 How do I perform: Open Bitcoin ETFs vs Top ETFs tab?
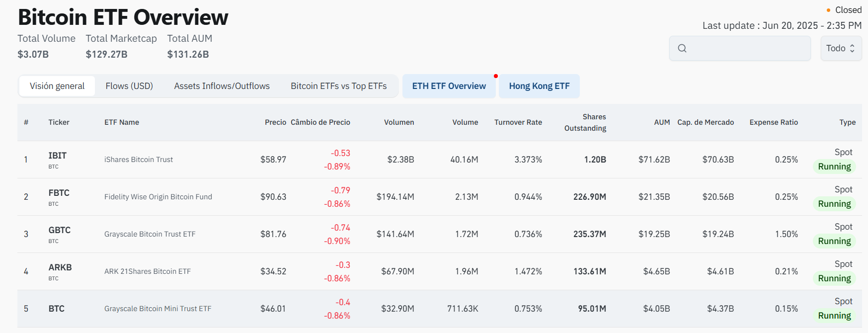[339, 86]
